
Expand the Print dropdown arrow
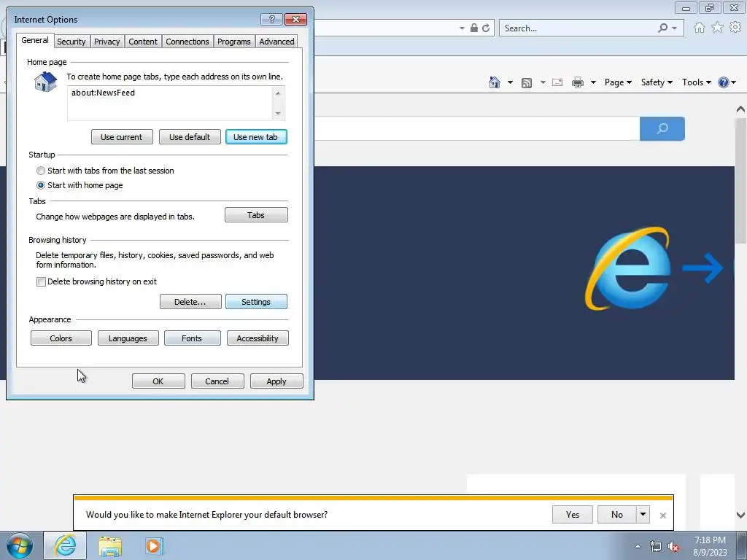click(x=593, y=82)
